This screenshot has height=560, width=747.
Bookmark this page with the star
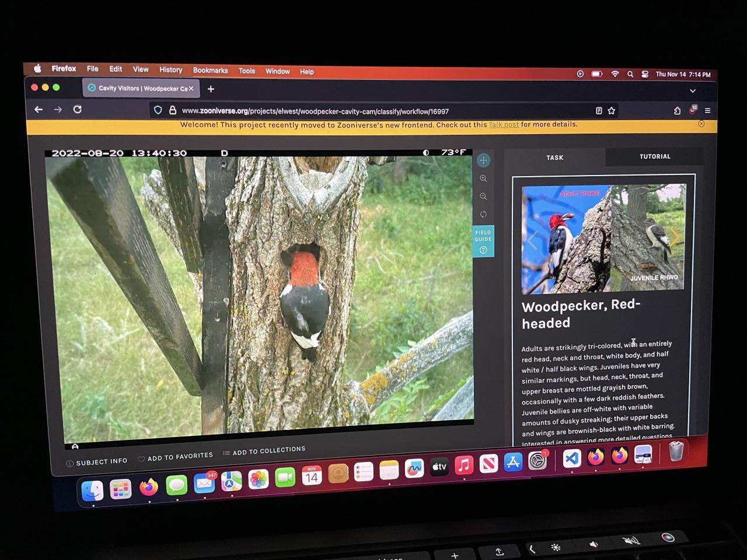click(x=612, y=111)
